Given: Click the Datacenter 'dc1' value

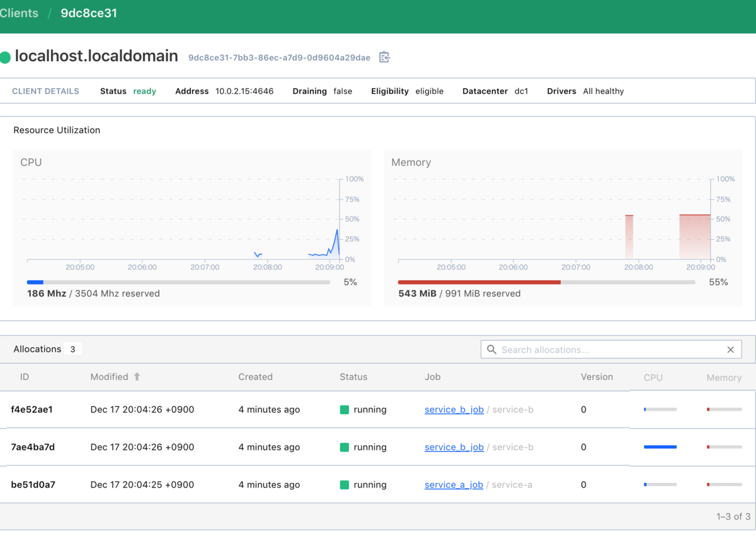Looking at the screenshot, I should point(522,91).
